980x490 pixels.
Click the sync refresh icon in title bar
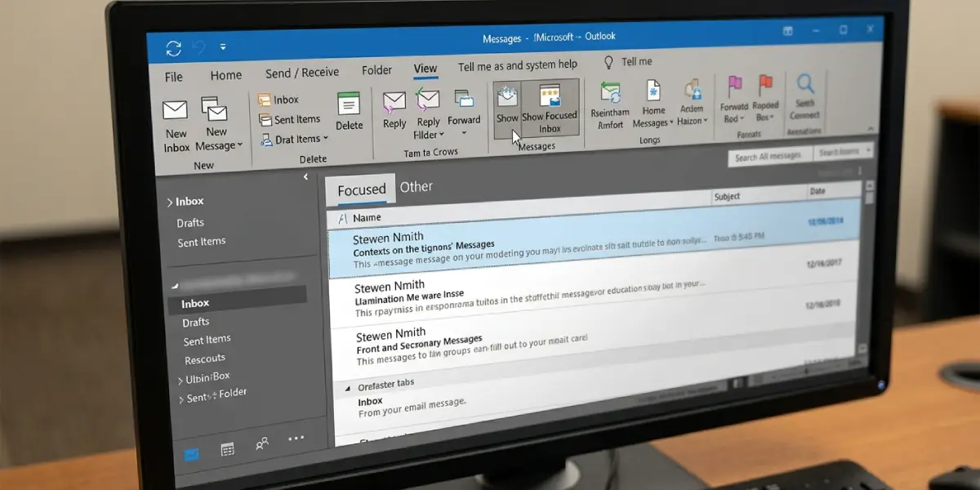pyautogui.click(x=174, y=47)
